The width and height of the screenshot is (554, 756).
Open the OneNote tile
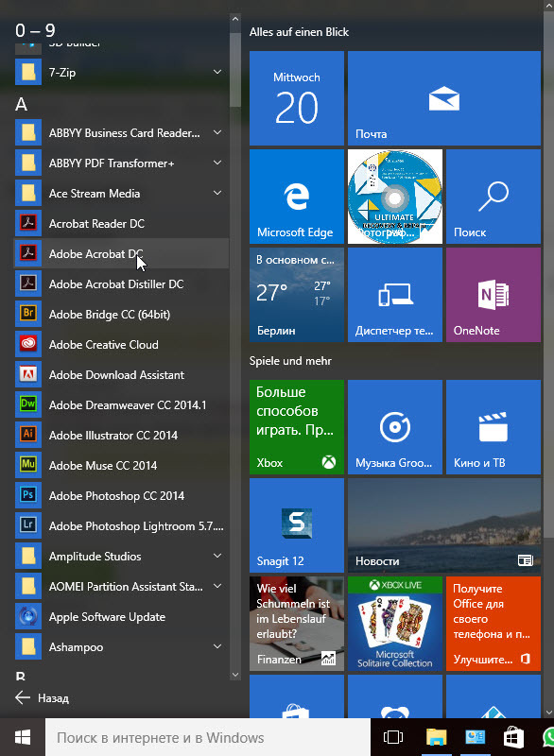tap(493, 295)
